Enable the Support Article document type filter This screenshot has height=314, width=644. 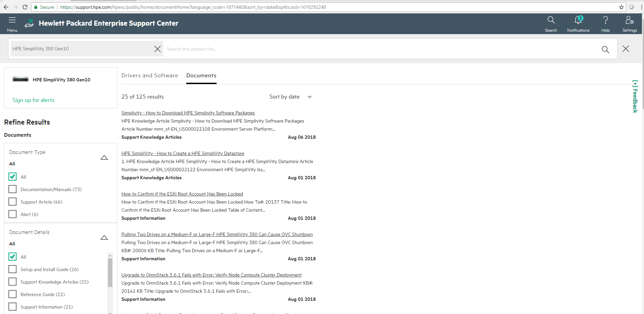pyautogui.click(x=12, y=202)
